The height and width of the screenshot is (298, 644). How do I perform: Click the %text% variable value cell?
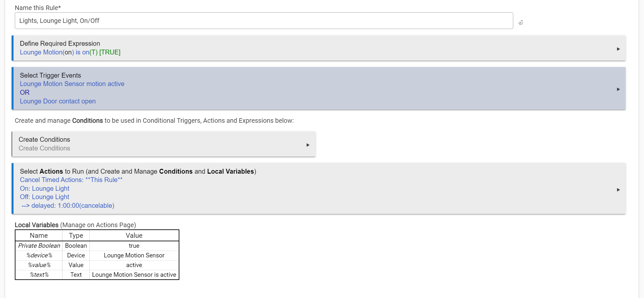[134, 275]
